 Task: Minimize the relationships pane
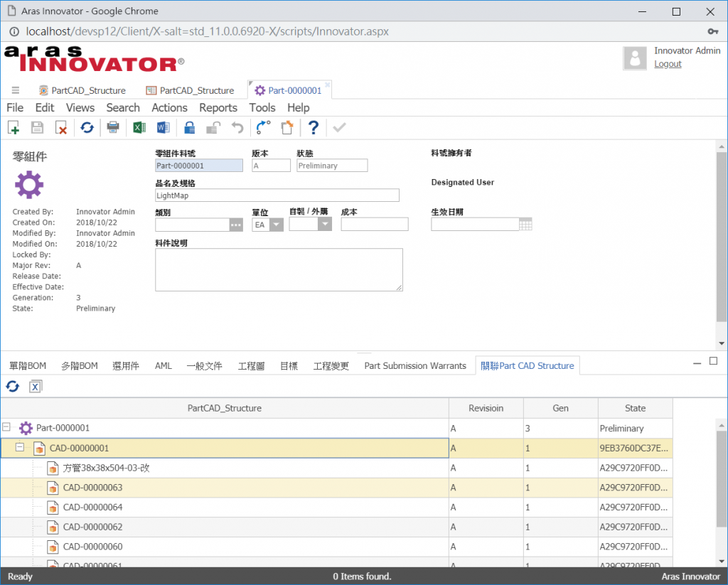click(x=697, y=363)
